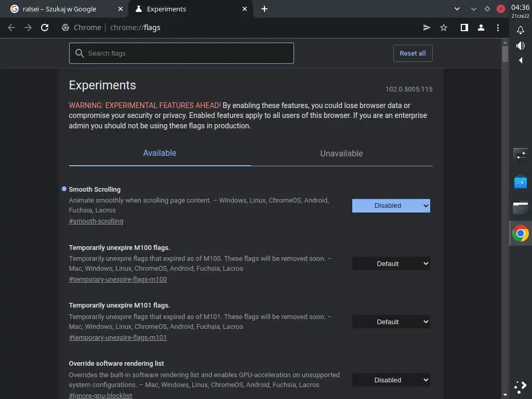Image resolution: width=532 pixels, height=399 pixels.
Task: Reload the page with the refresh icon
Action: pos(45,28)
